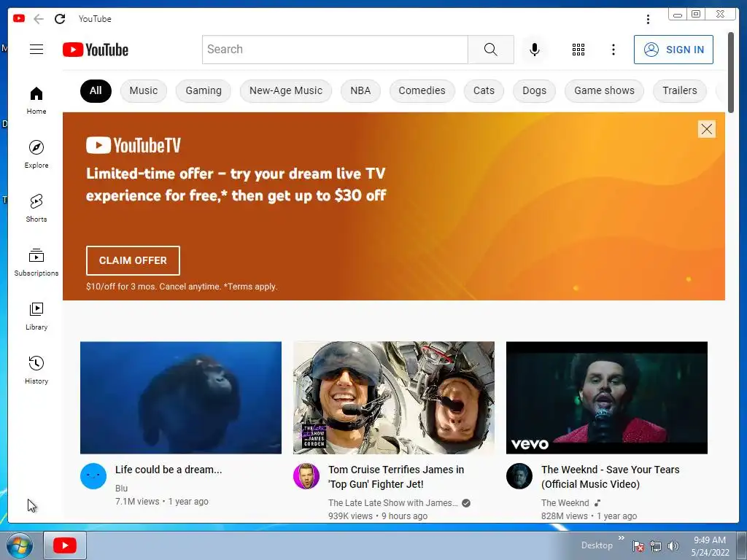Viewport: 747px width, 560px height.
Task: Click inside the Search input field
Action: [x=335, y=50]
